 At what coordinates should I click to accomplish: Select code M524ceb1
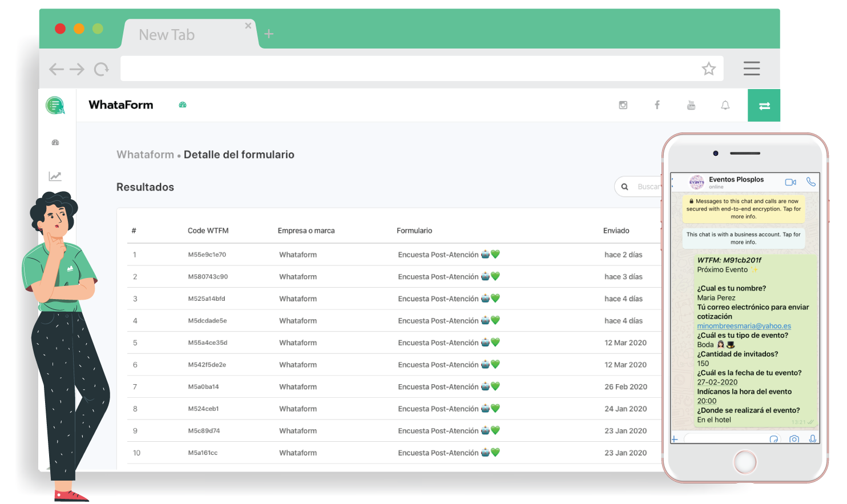pos(203,409)
